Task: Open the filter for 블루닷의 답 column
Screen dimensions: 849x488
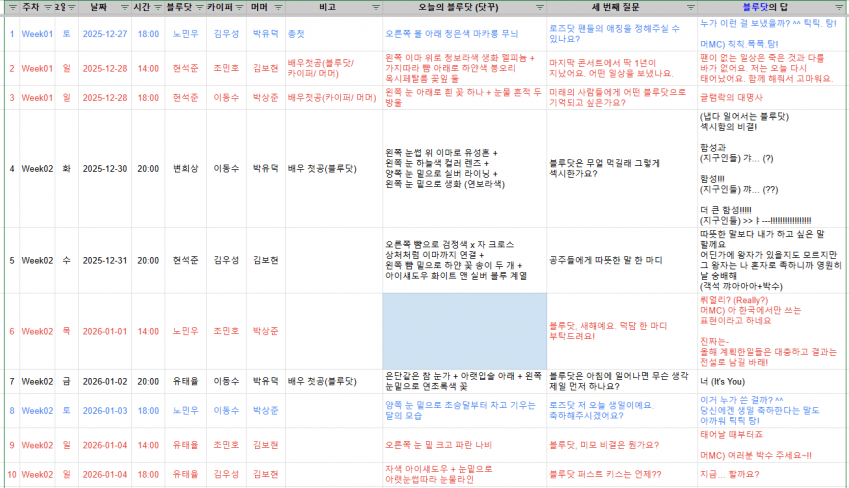Action: tap(839, 8)
